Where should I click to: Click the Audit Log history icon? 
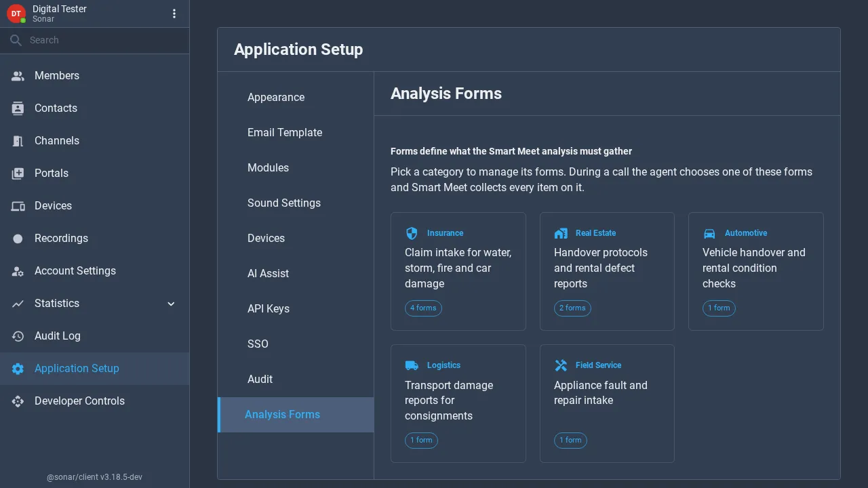(18, 336)
